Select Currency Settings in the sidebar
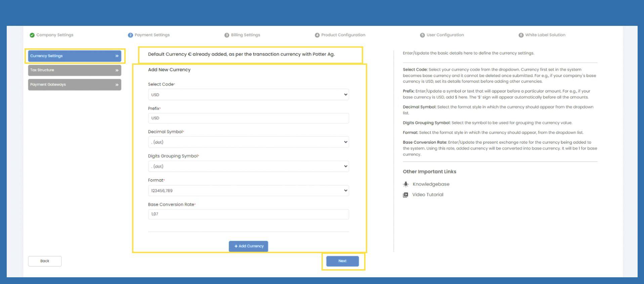This screenshot has height=284, width=644. click(x=74, y=56)
